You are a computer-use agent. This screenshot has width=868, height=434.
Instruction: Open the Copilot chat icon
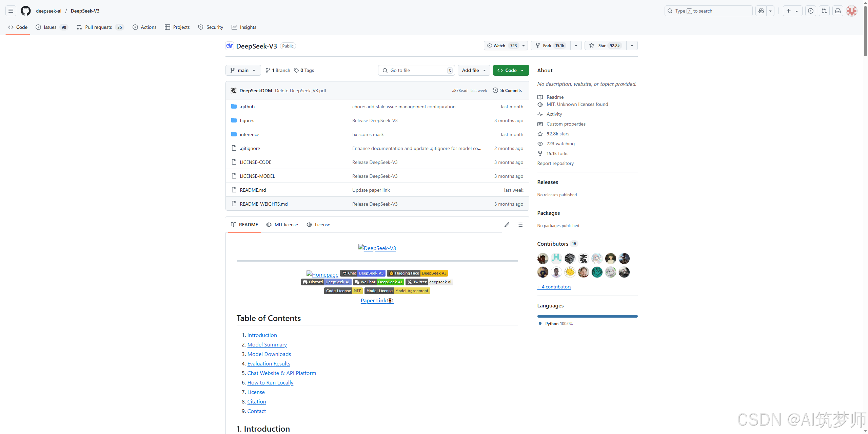point(761,11)
